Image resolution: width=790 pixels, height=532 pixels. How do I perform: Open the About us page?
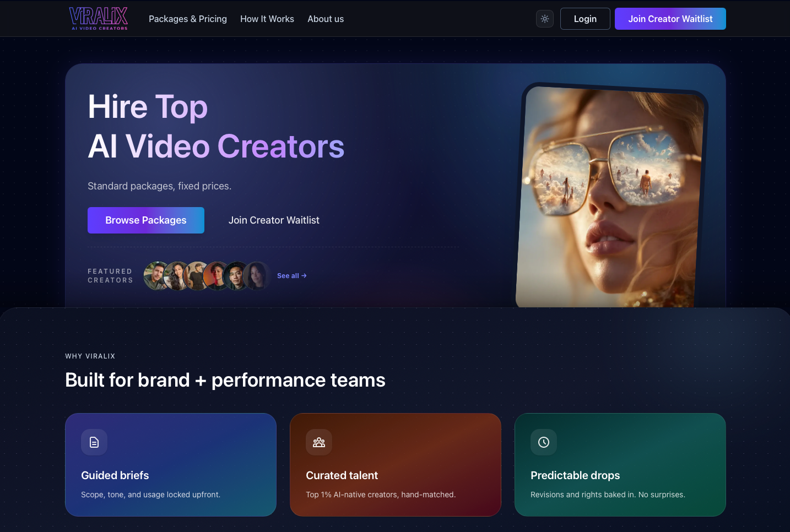tap(326, 19)
